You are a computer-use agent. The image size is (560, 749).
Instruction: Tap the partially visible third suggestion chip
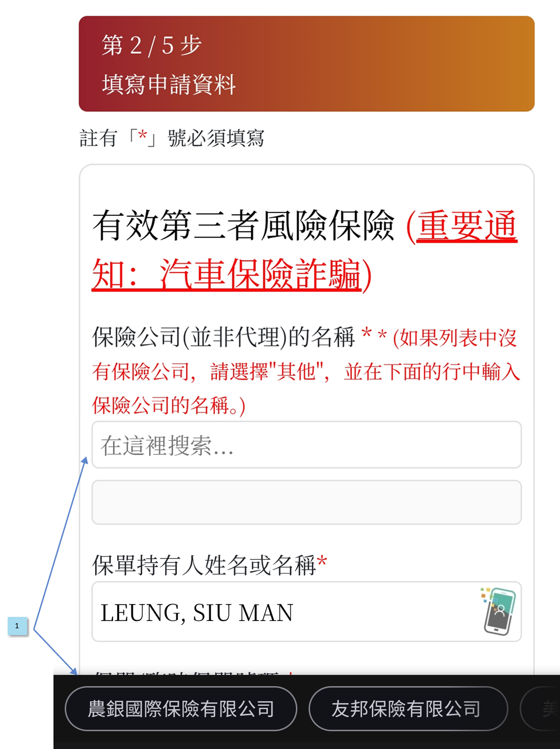[540, 709]
